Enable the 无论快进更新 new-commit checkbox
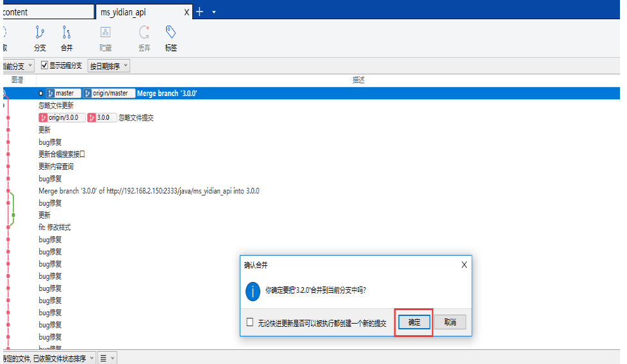 250,323
